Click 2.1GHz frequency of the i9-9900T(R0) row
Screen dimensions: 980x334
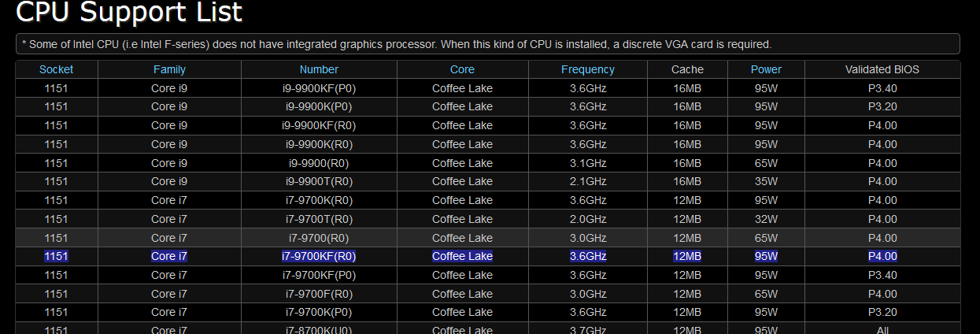click(588, 181)
